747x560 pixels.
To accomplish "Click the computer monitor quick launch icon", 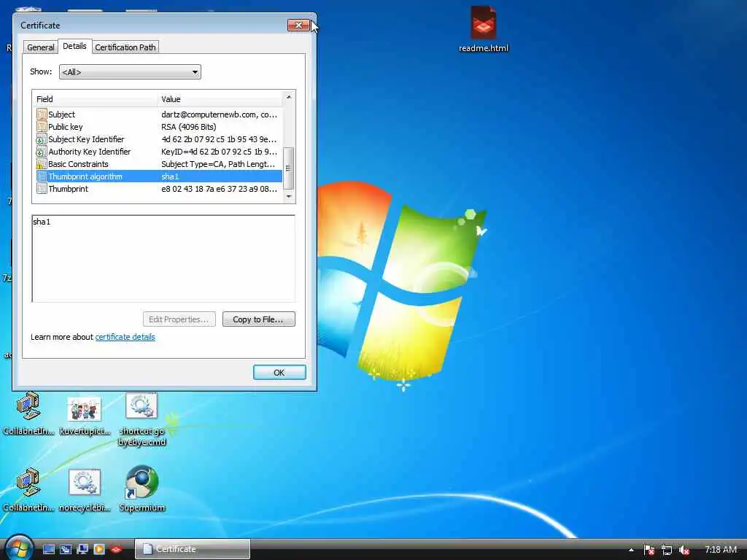I will tap(82, 550).
